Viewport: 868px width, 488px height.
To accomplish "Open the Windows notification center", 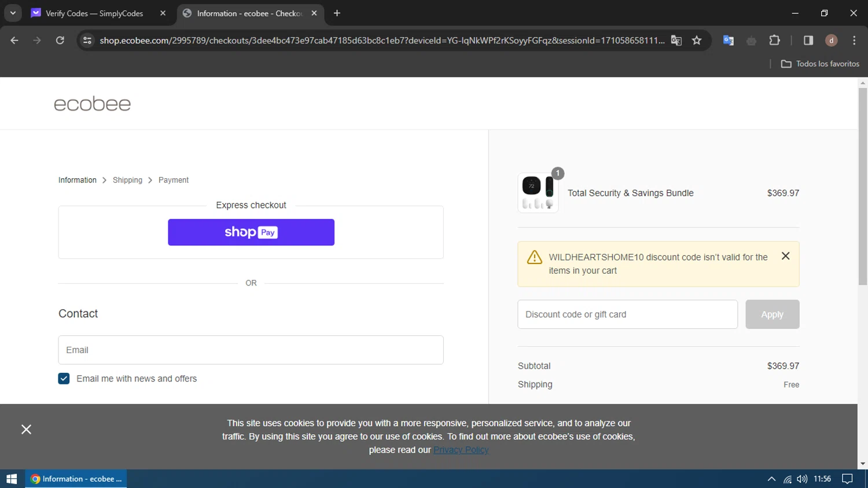I will pos(848,479).
